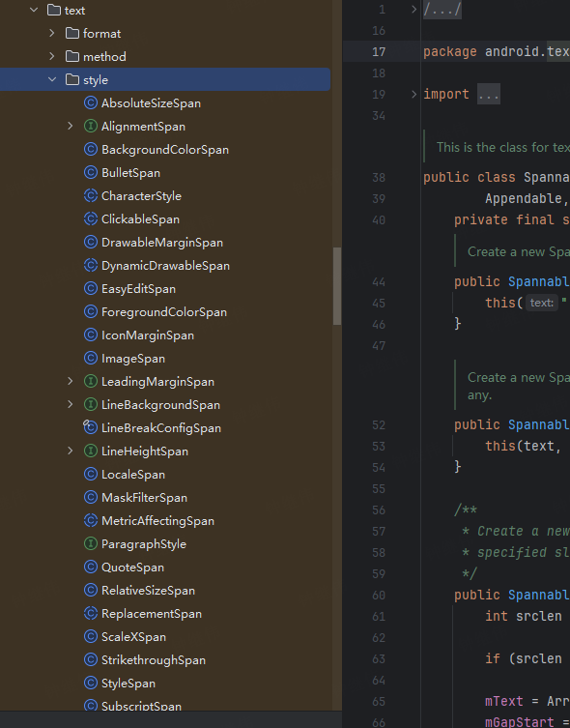The width and height of the screenshot is (570, 728).
Task: Click the ReplacementSpan class icon
Action: pos(91,613)
